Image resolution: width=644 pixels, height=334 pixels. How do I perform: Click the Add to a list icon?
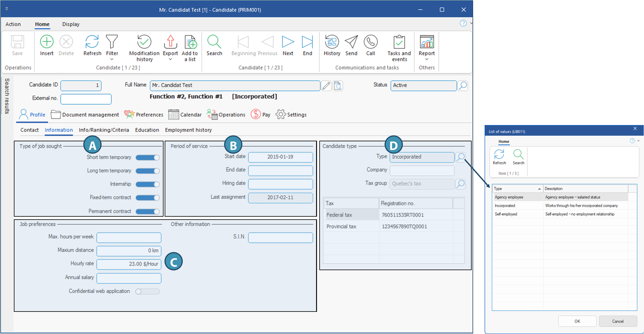pos(190,42)
